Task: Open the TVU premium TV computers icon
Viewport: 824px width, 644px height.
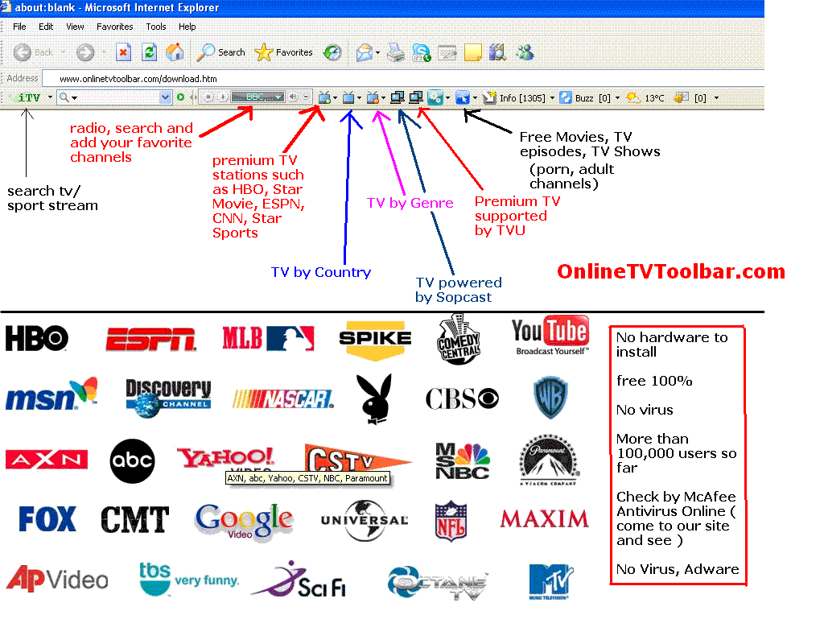Action: pyautogui.click(x=416, y=97)
